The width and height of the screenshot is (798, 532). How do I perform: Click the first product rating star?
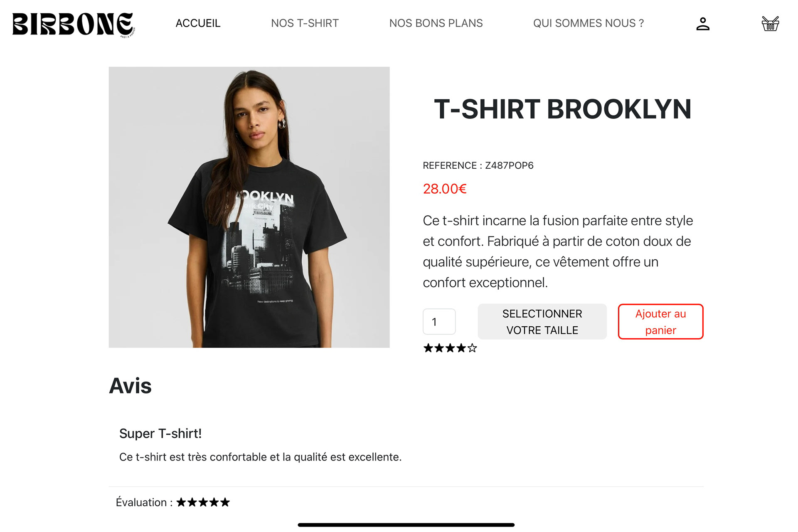point(428,348)
